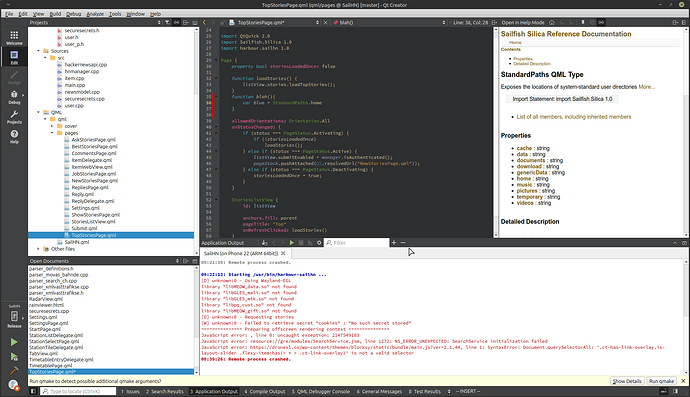Switch to the Edit mode
Image resolution: width=690 pixels, height=397 pixels.
click(14, 57)
